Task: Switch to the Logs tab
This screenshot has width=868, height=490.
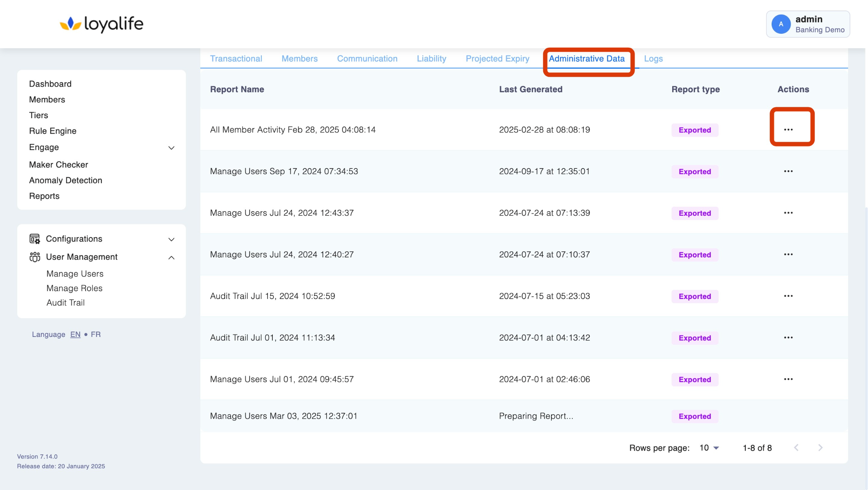Action: 653,59
